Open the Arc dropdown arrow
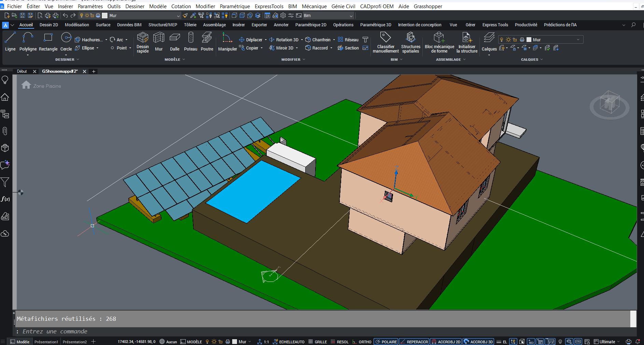 pyautogui.click(x=126, y=40)
